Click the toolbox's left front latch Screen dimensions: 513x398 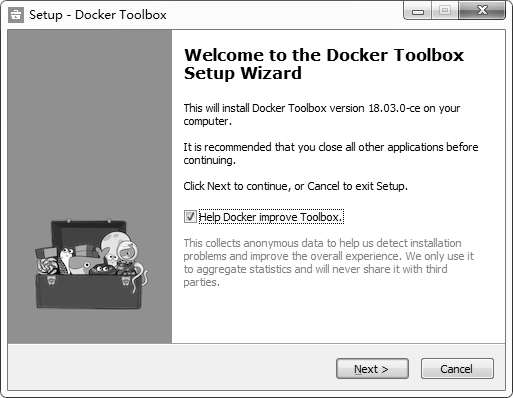coord(52,281)
